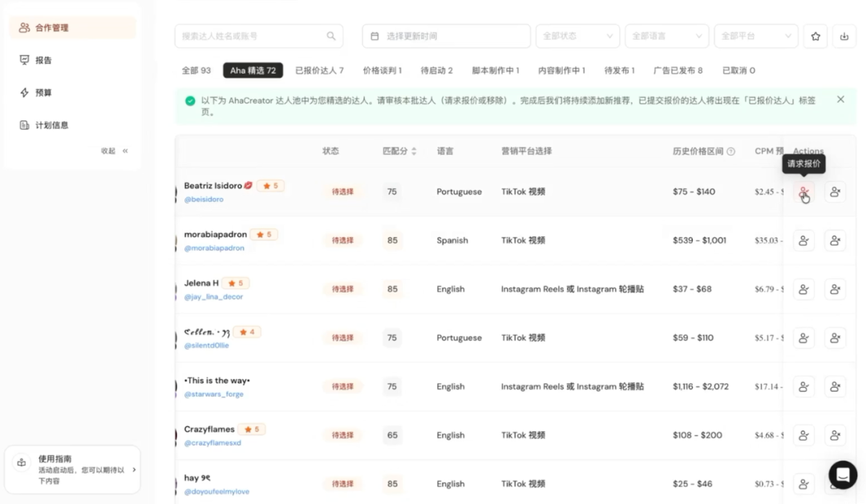
Task: Click the $25 - $46 price range
Action: click(692, 484)
